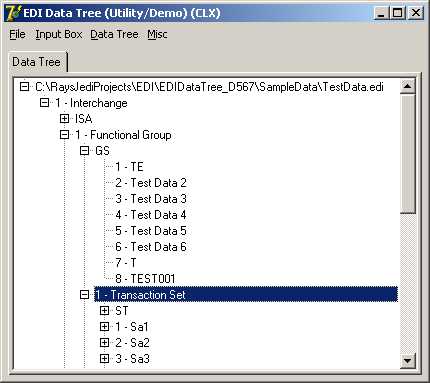Screen dimensions: 430x383
Task: Open the File menu
Action: click(17, 34)
